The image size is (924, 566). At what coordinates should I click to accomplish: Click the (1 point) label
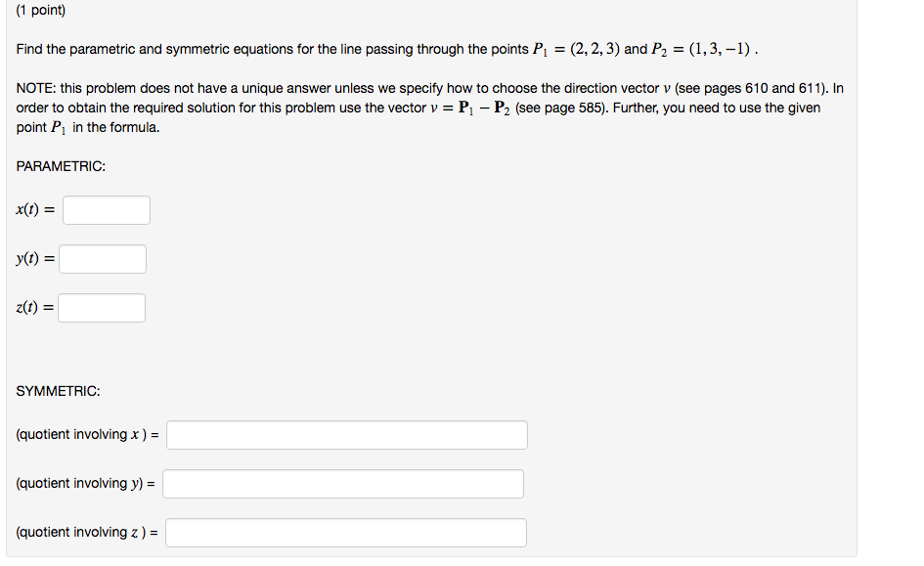pyautogui.click(x=40, y=10)
